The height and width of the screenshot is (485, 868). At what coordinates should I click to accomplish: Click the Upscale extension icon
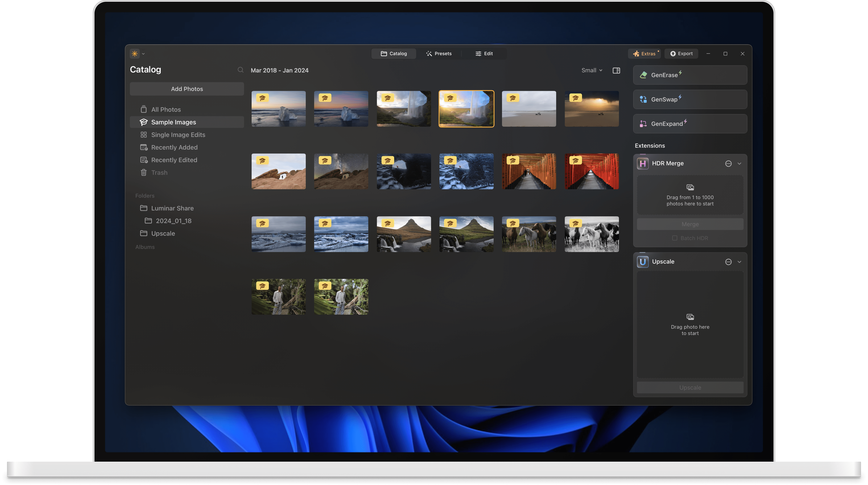click(x=643, y=261)
